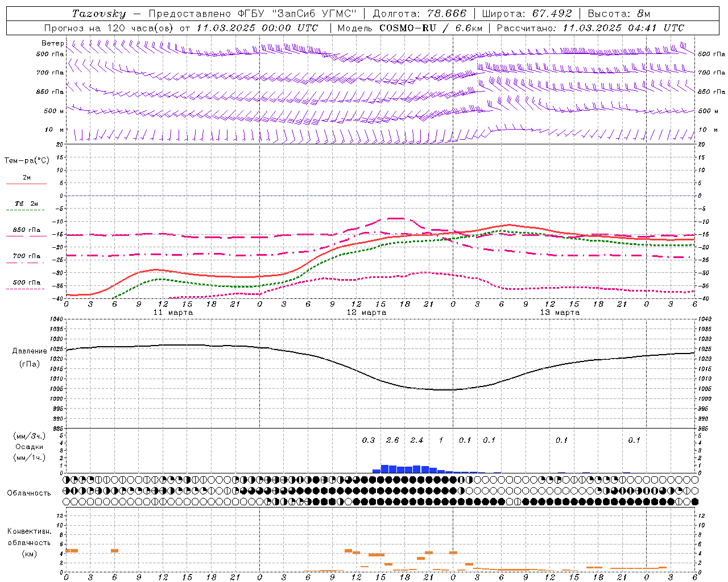This screenshot has width=728, height=582.
Task: Click left-side 10 м wind level label
Action: click(54, 130)
